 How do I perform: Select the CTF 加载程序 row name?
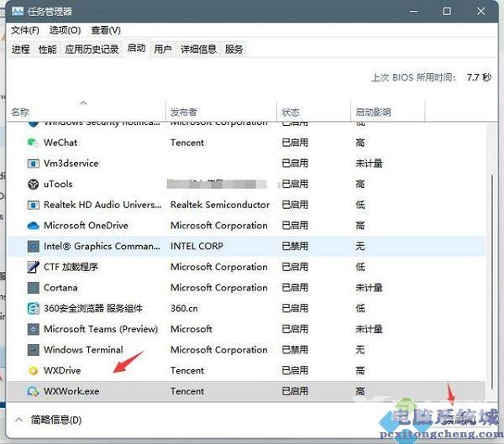pyautogui.click(x=71, y=267)
